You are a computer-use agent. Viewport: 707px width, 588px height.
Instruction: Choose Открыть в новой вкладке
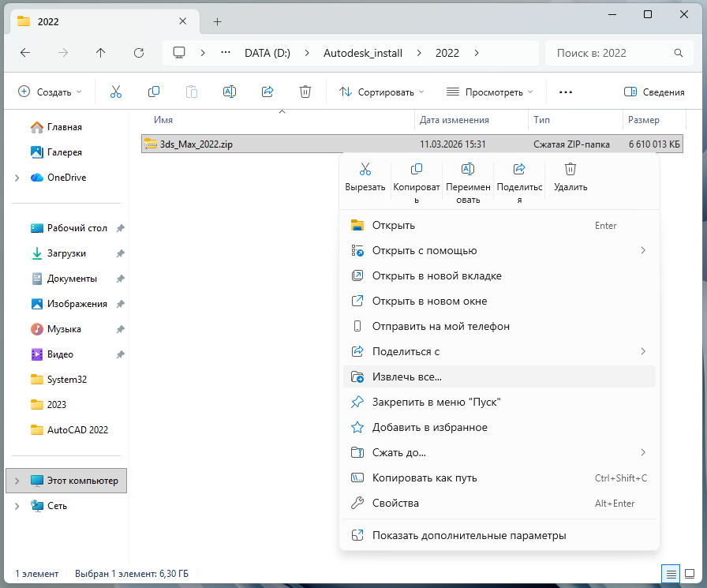[x=499, y=276]
